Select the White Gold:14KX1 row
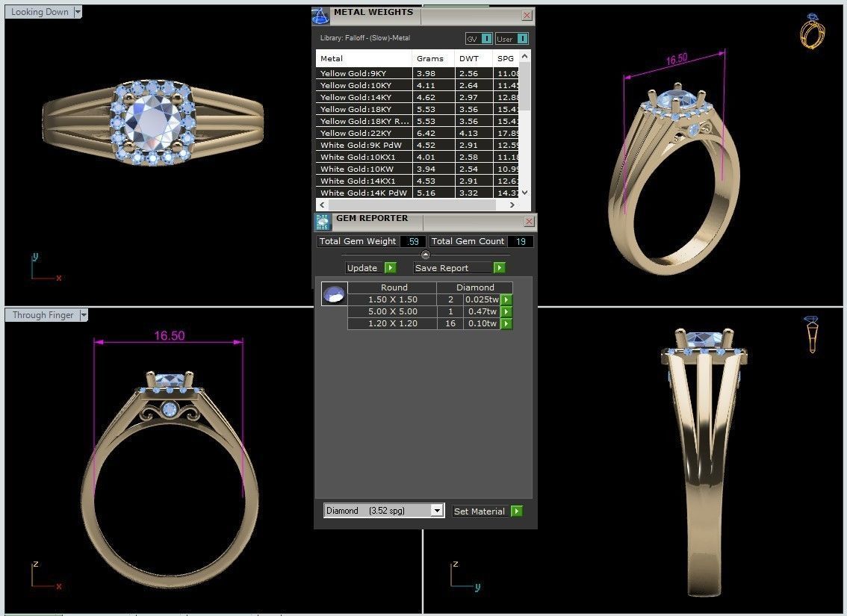 pos(417,181)
